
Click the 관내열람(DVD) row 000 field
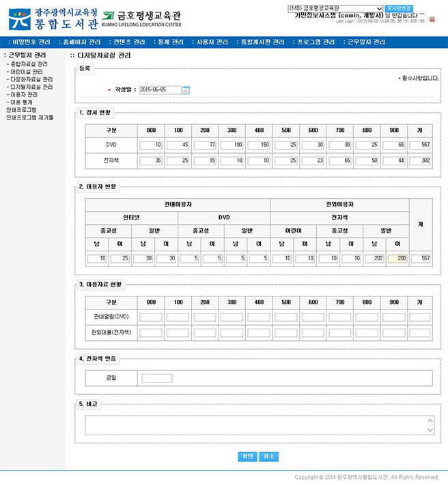click(x=151, y=317)
